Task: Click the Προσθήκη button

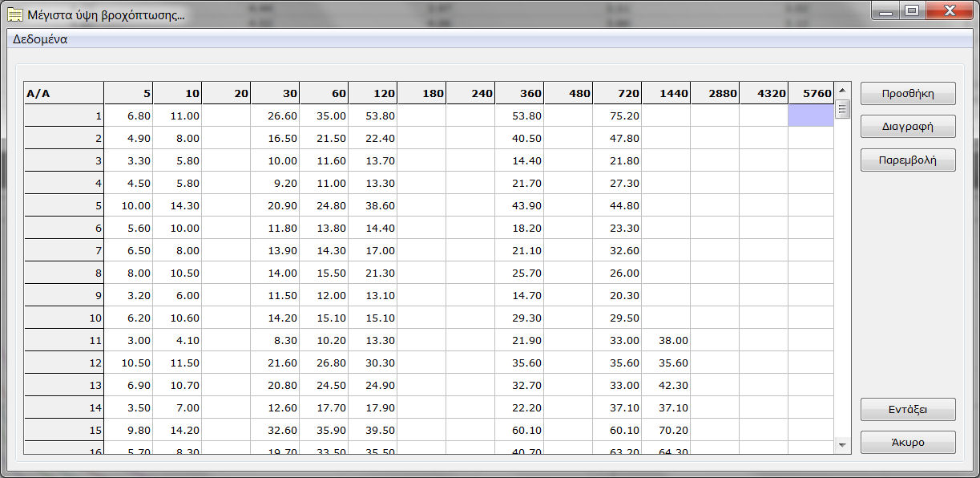Action: tap(907, 93)
